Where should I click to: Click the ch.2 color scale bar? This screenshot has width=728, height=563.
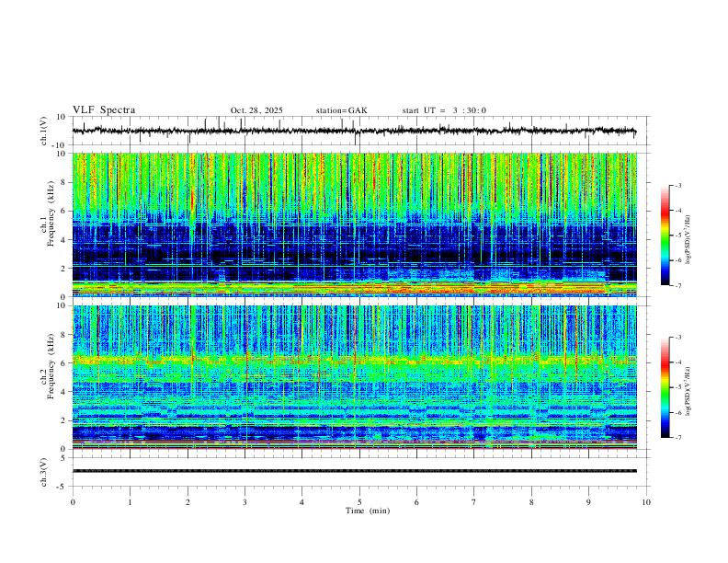665,387
